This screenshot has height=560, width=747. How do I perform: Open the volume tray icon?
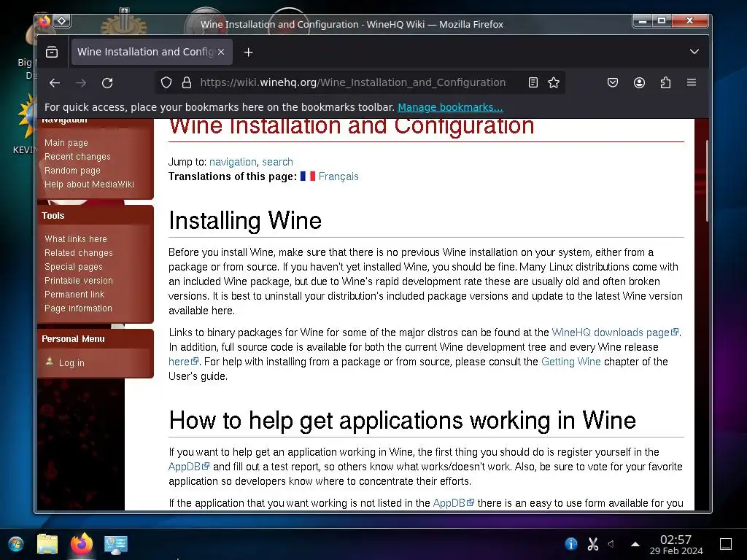pos(612,543)
